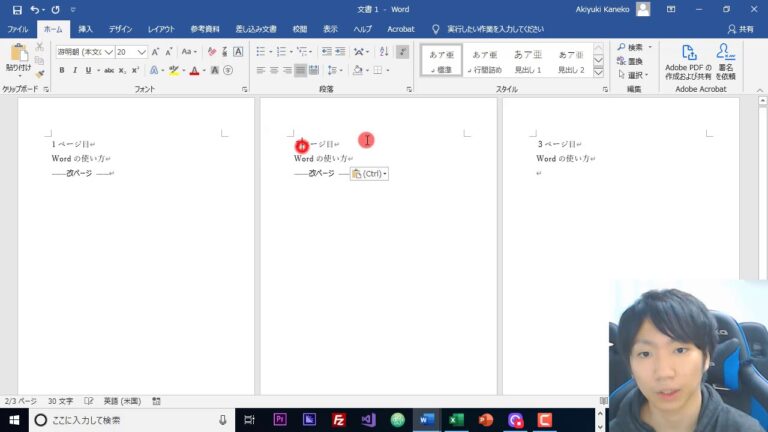Apply yellow text highlight color
Screen dimensions: 768x432
point(173,71)
